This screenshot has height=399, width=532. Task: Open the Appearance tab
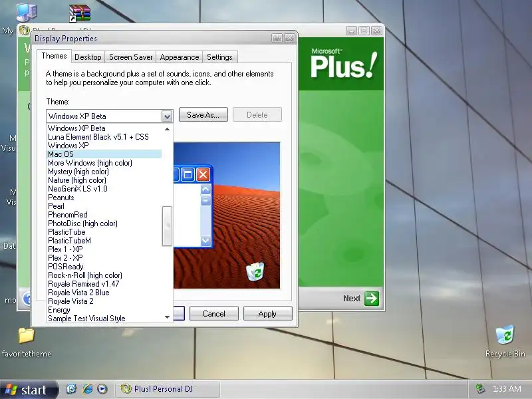[180, 57]
